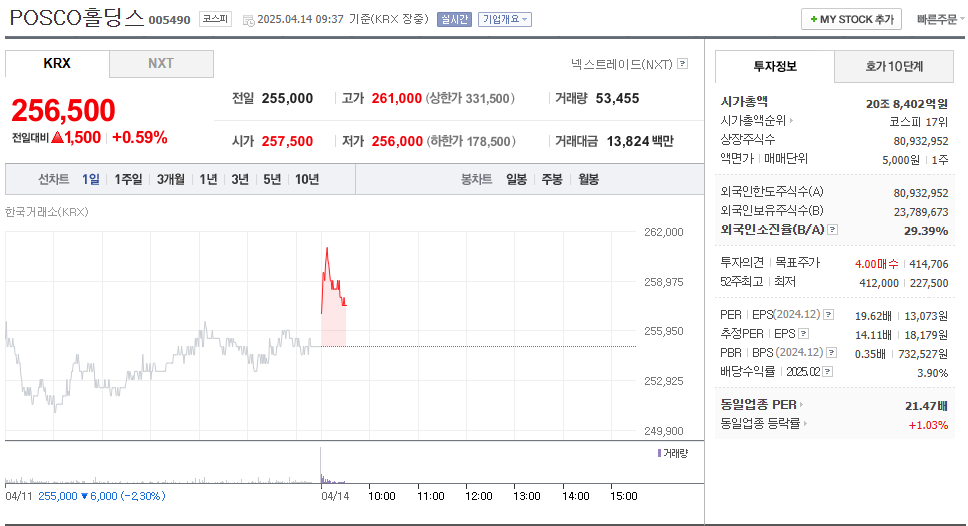This screenshot has width=968, height=526.
Task: Click 외국인보유주식수 value 23,789,673
Action: [x=920, y=212]
